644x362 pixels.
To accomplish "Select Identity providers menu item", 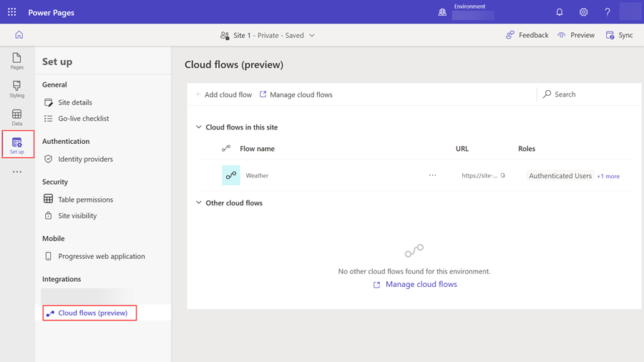I will click(x=85, y=159).
